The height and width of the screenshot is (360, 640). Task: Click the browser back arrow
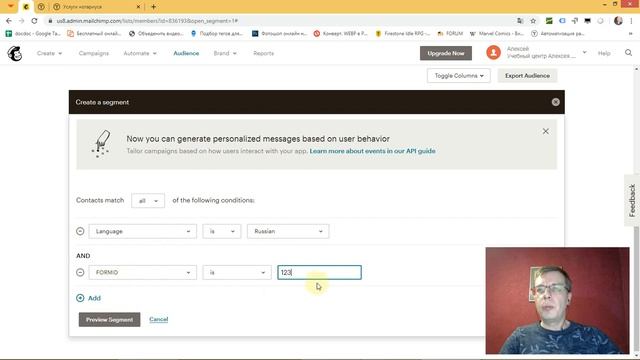[9, 21]
